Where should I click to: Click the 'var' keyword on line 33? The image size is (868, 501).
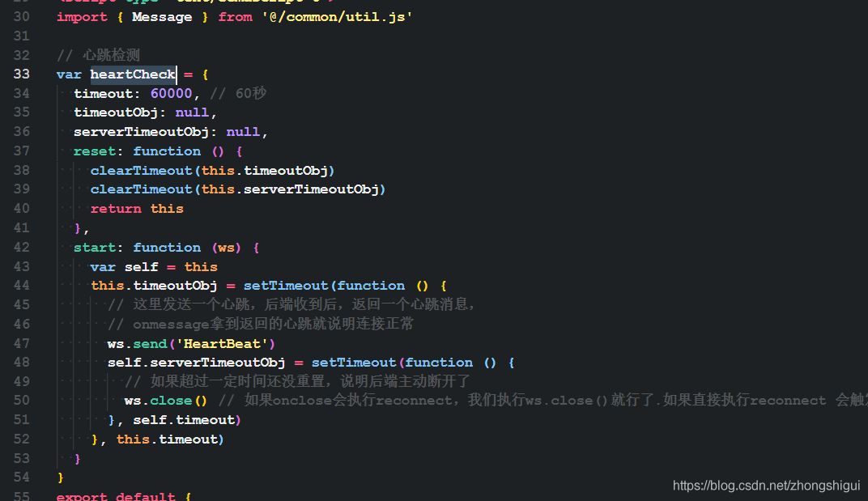[69, 74]
